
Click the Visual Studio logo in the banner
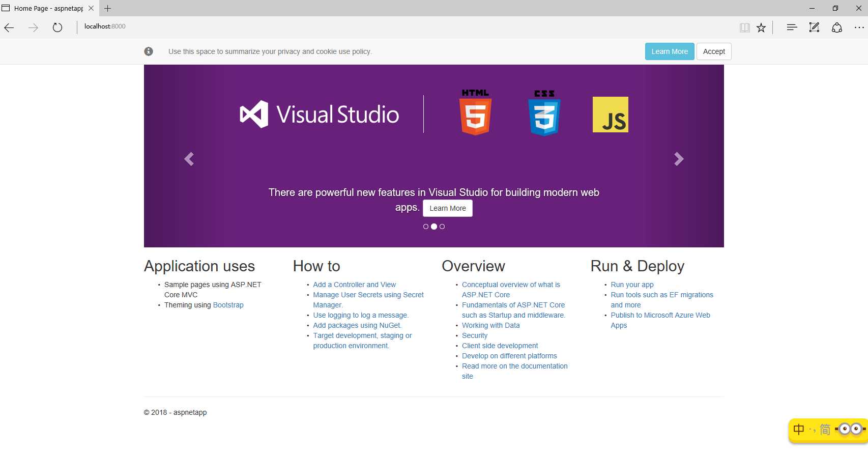[x=320, y=114]
